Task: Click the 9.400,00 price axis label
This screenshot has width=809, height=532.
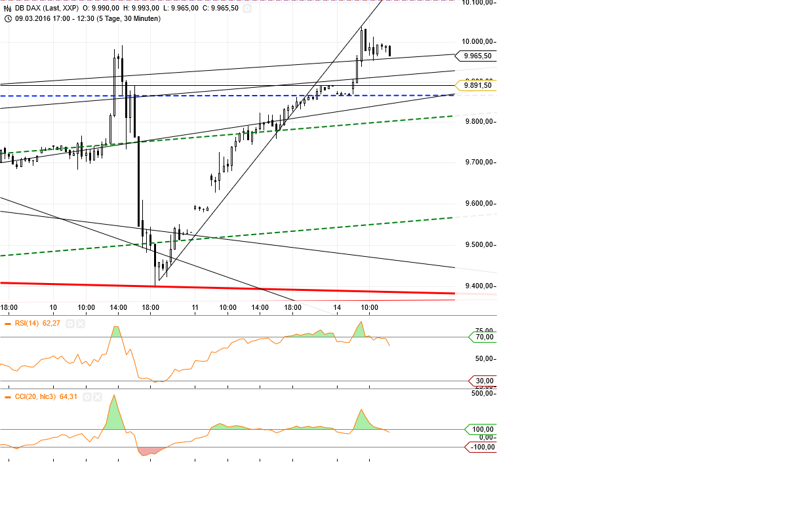Action: [480, 286]
